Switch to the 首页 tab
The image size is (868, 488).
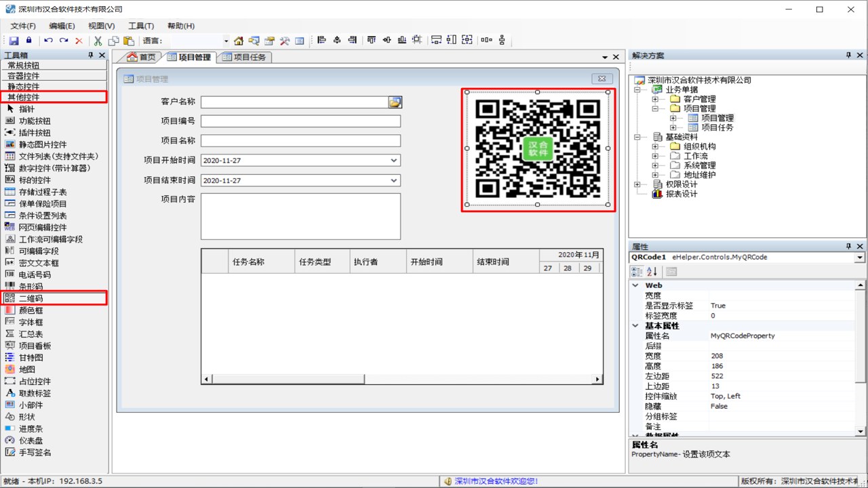tap(142, 57)
